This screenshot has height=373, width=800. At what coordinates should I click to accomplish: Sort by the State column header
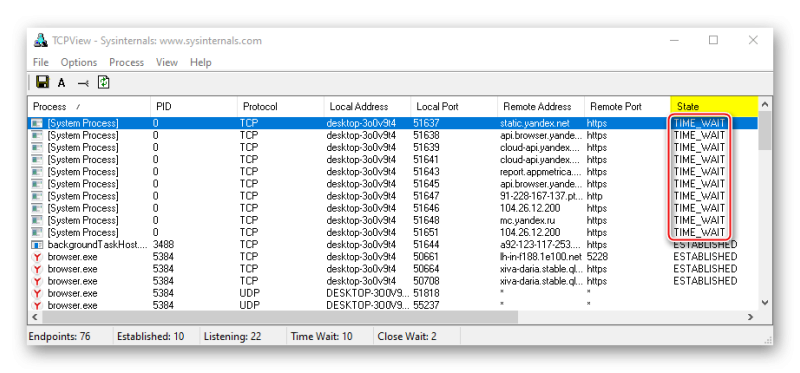[714, 107]
